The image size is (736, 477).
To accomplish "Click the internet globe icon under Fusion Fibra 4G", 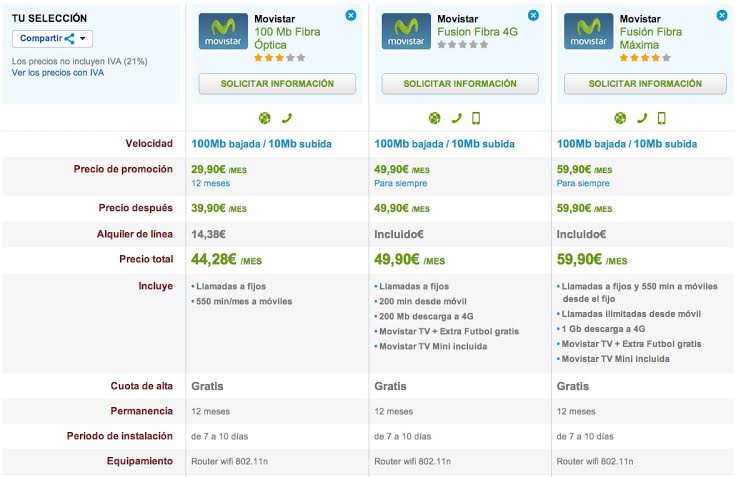I will pos(435,118).
